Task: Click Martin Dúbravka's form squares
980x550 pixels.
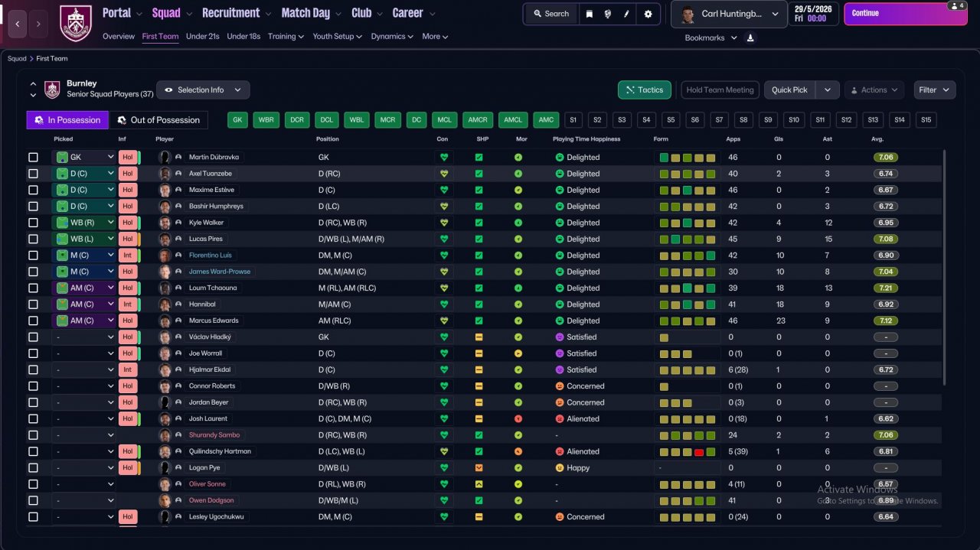Action: (x=688, y=158)
